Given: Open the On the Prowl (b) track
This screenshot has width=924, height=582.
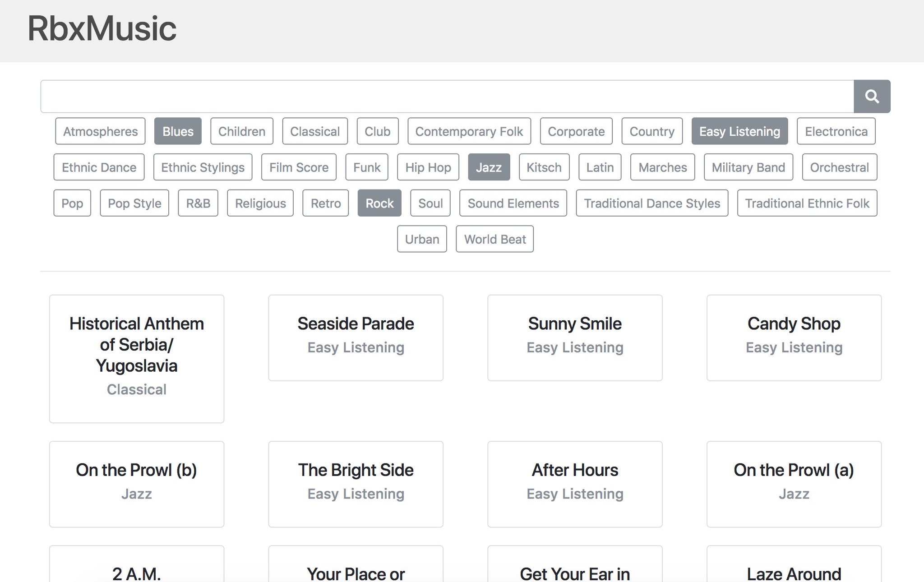Looking at the screenshot, I should click(x=136, y=484).
